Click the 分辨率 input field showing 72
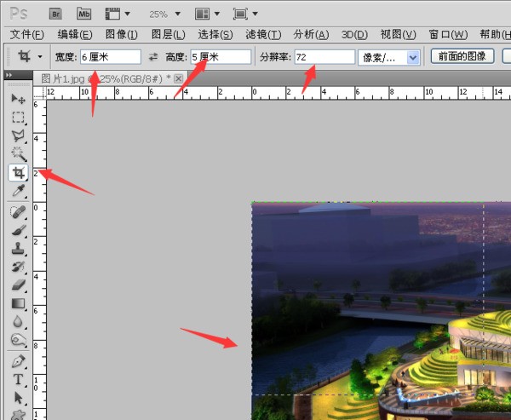The height and width of the screenshot is (420, 511). point(323,57)
